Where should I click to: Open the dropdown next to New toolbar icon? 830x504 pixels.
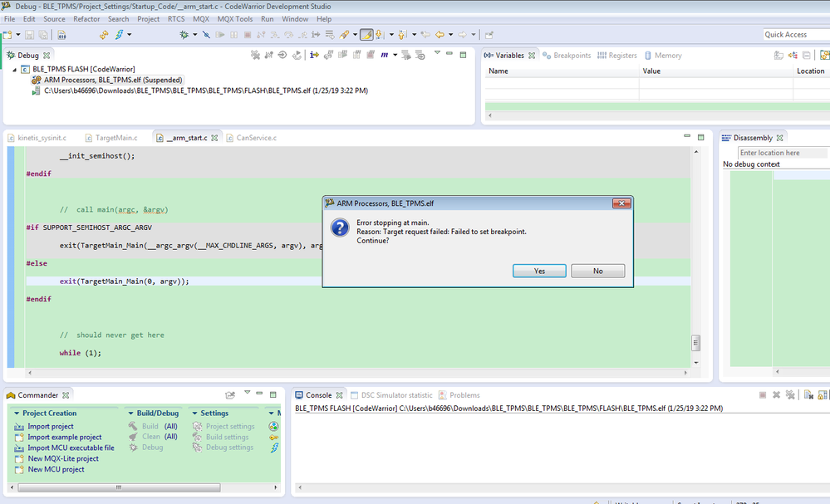coord(18,35)
